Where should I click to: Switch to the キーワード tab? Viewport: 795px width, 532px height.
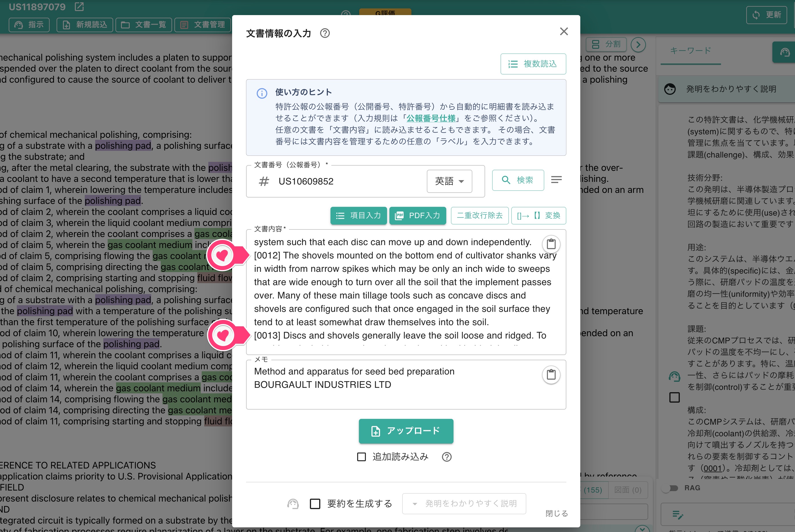point(691,50)
